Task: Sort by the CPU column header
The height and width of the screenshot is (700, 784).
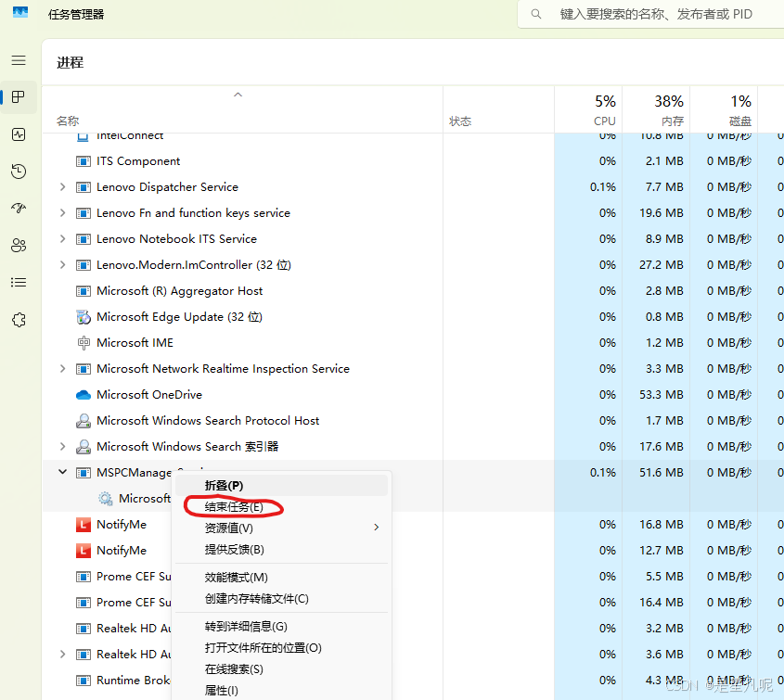Action: [x=588, y=109]
